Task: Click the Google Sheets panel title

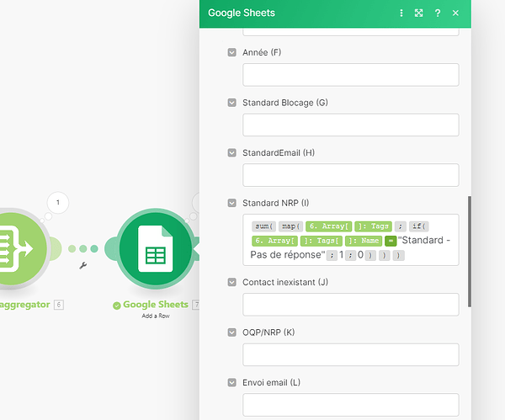Action: (242, 13)
